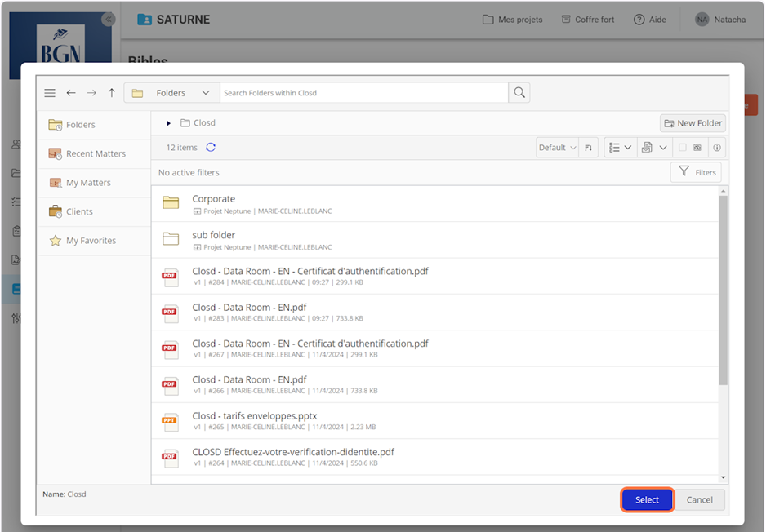Select My Favorites in sidebar
The width and height of the screenshot is (784, 532).
pyautogui.click(x=90, y=241)
